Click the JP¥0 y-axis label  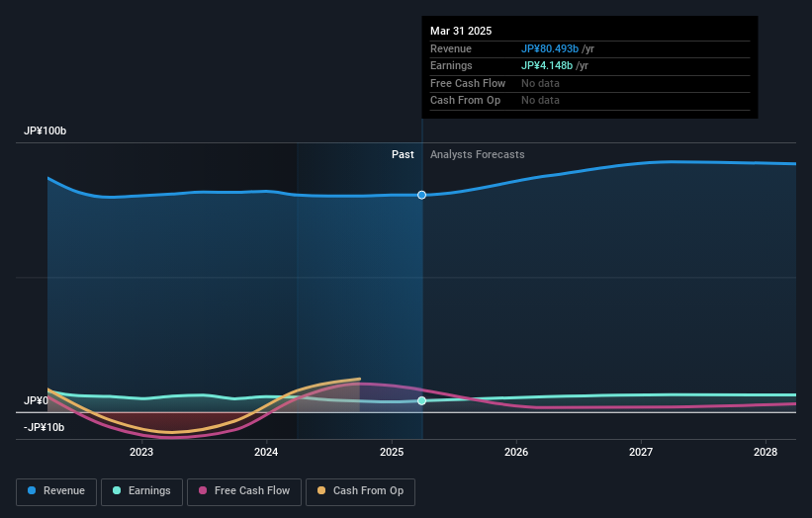tap(36, 401)
